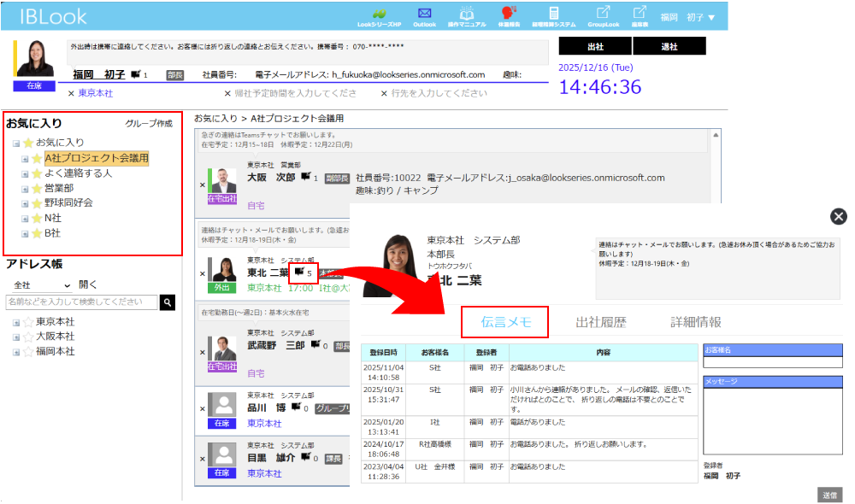Screen dimensions: 855x504
Task: Click the 体温報告 head icon
Action: (x=510, y=13)
